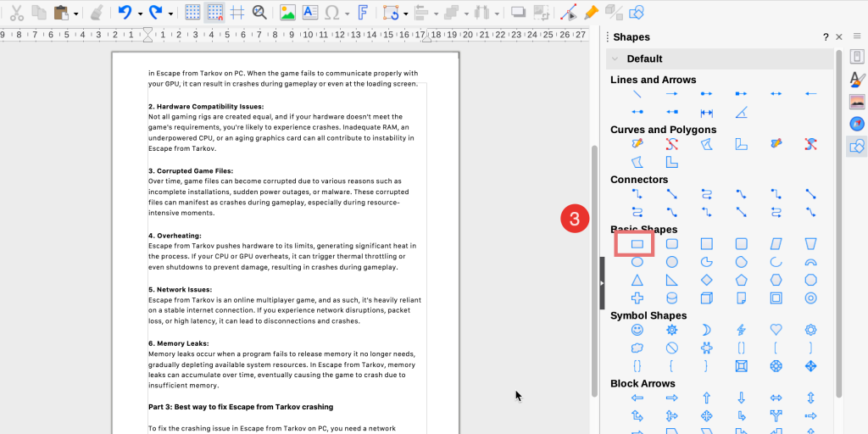The width and height of the screenshot is (868, 434).
Task: Click the sidebar hide handle
Action: pos(603,283)
